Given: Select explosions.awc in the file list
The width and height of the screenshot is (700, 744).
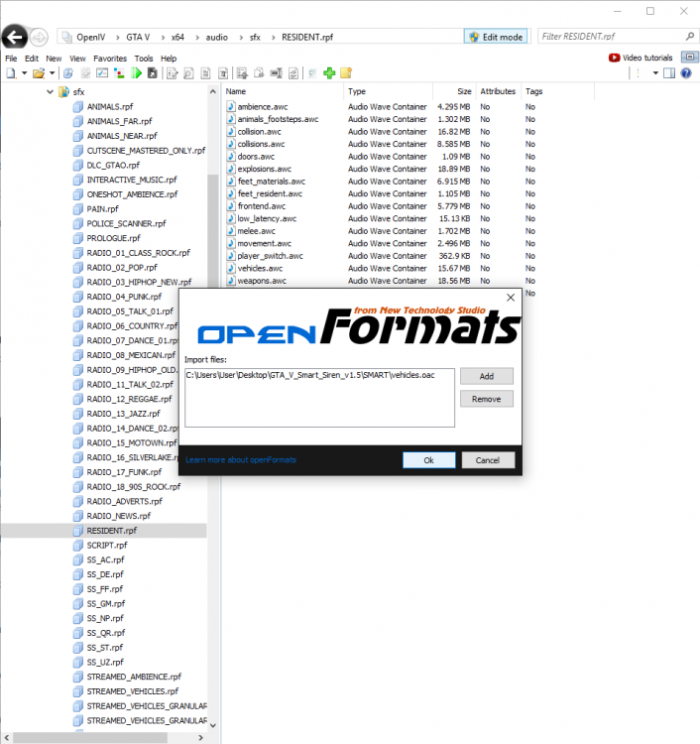Looking at the screenshot, I should pyautogui.click(x=264, y=169).
